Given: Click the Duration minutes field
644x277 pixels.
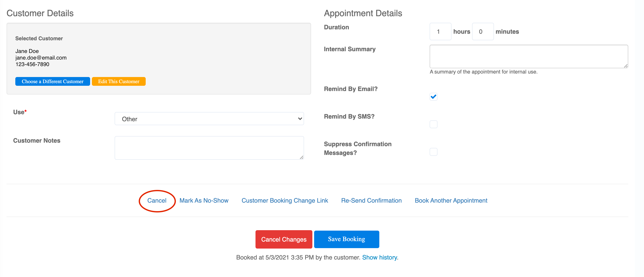Looking at the screenshot, I should pos(483,32).
